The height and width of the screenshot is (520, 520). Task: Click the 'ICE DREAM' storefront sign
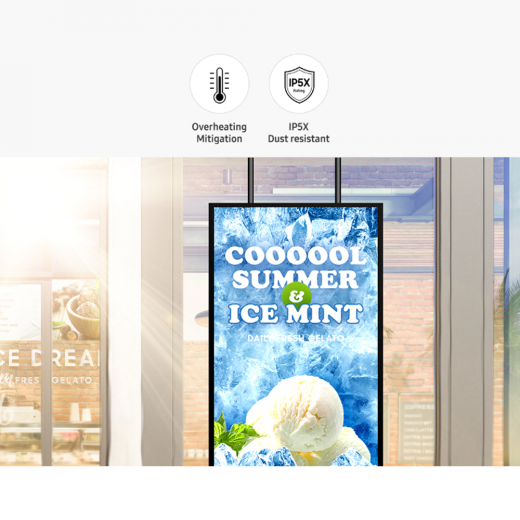click(50, 359)
